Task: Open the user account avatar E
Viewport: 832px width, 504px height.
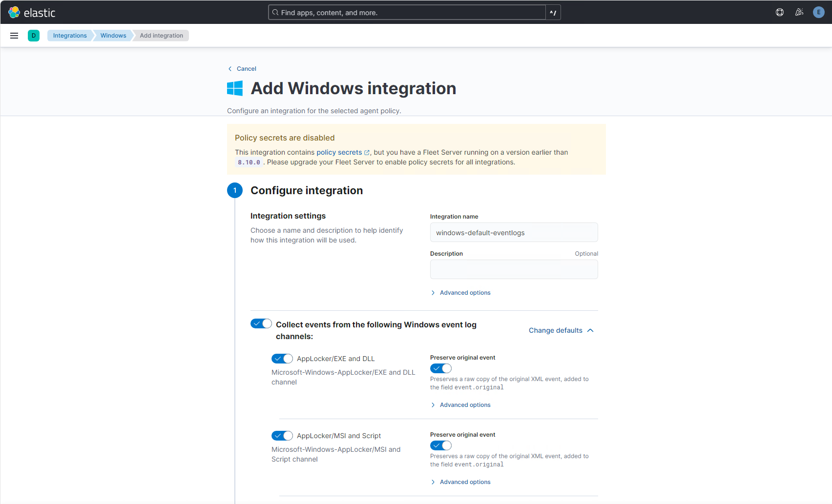Action: click(x=819, y=12)
